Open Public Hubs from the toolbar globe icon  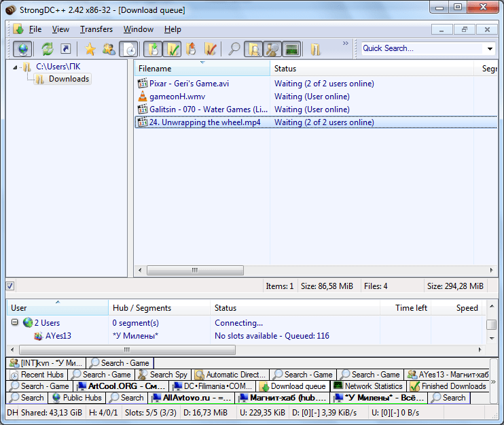click(22, 49)
